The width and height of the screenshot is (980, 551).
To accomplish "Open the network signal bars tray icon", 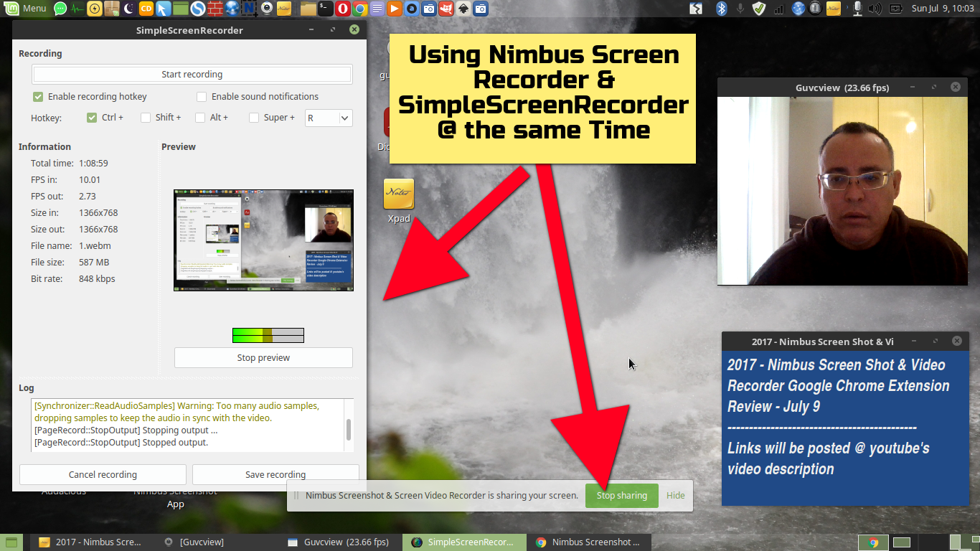I will (779, 9).
